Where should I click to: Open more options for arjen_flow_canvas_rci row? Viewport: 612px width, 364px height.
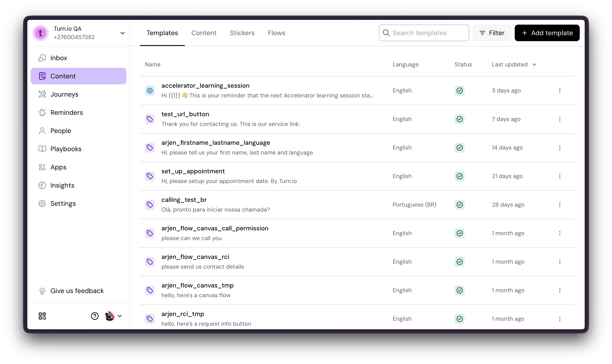[x=560, y=262]
